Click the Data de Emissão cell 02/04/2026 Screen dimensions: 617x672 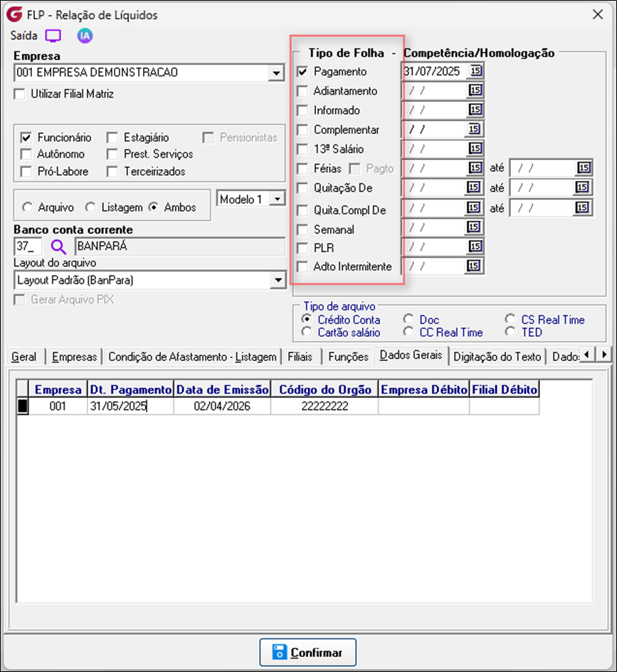[222, 406]
